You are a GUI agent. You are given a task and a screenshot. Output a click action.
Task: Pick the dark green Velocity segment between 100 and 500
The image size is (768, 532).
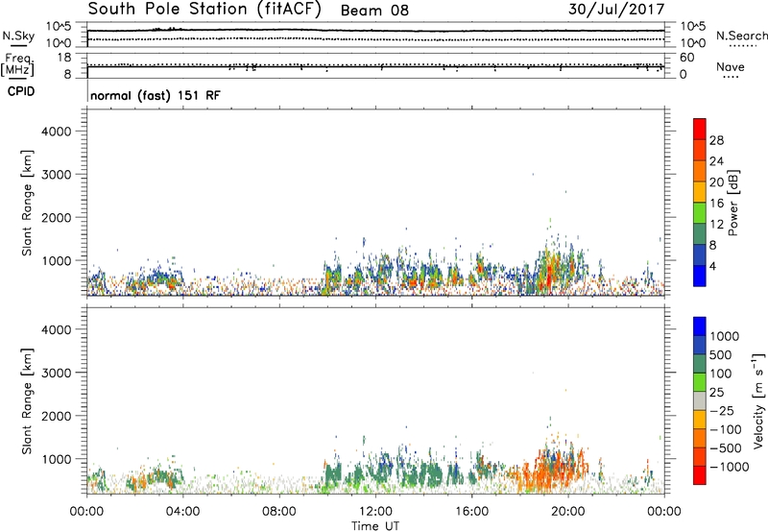[x=700, y=364]
